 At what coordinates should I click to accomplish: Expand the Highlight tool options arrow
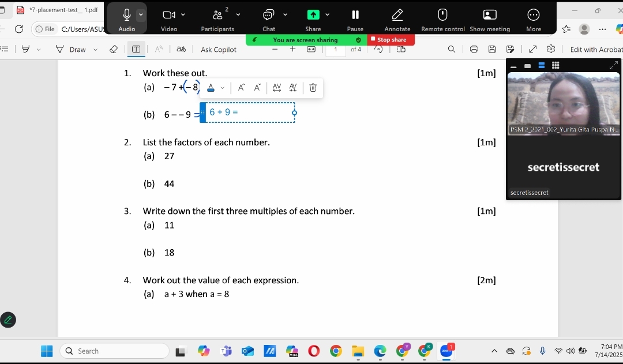point(39,50)
